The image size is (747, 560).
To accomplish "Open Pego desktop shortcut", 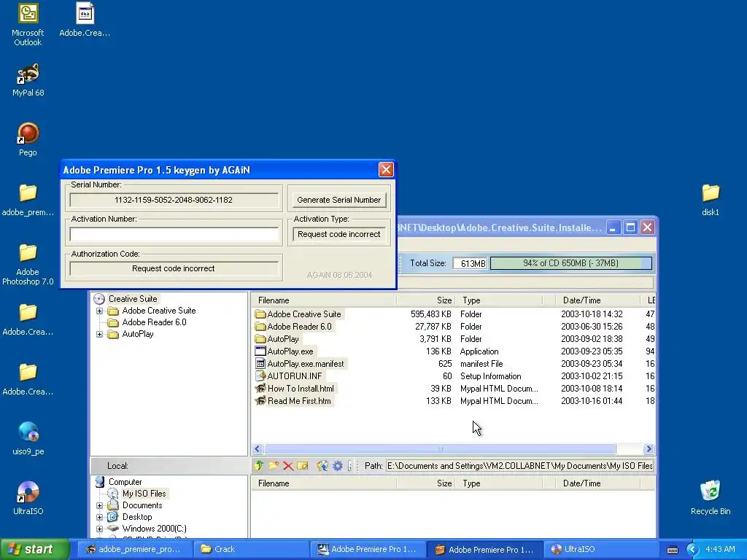I will point(28,139).
